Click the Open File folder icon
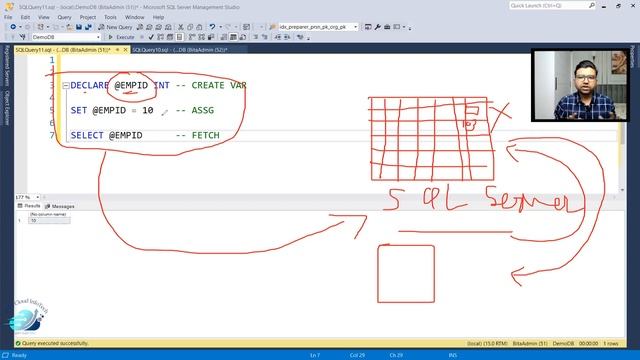This screenshot has width=640, height=360. coord(70,27)
